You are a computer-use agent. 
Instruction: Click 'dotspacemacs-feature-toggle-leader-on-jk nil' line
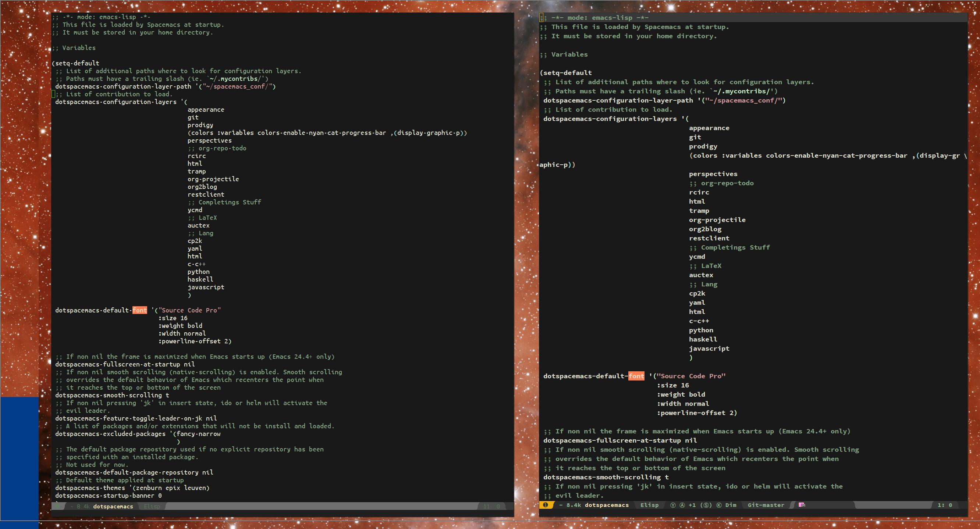coord(136,418)
